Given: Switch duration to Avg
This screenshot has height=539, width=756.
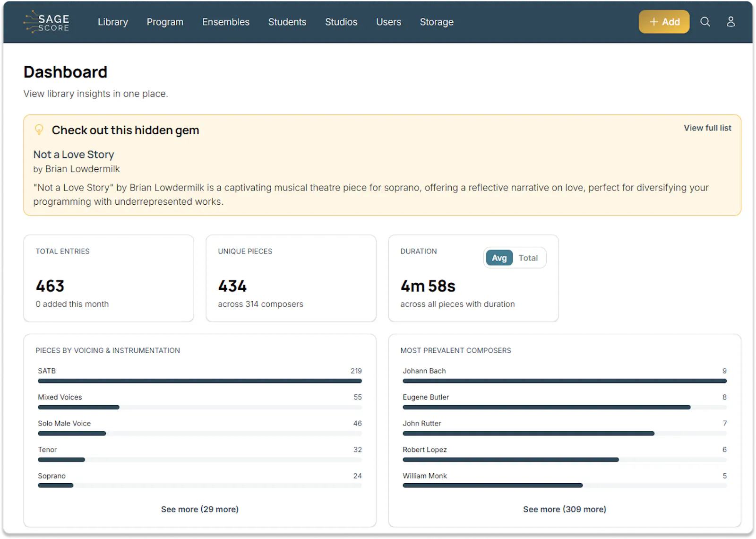Looking at the screenshot, I should [499, 258].
